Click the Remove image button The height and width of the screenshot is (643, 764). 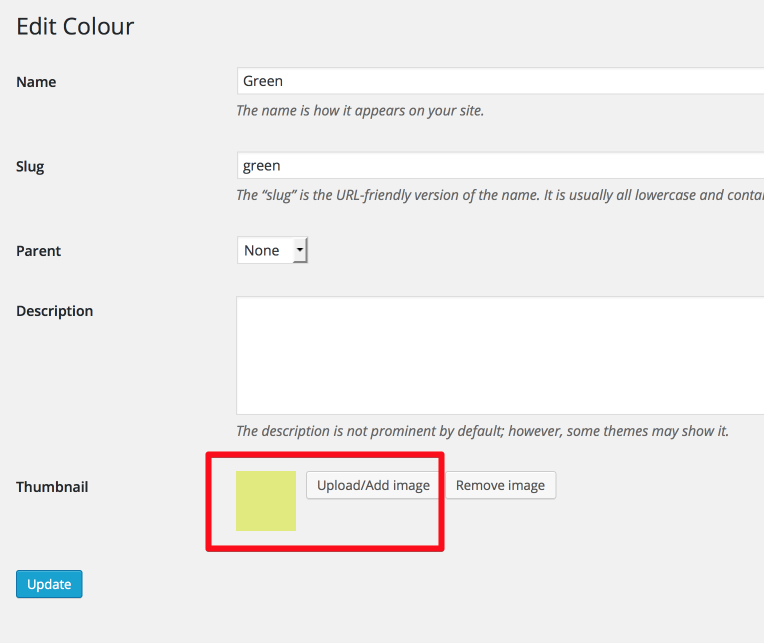(x=500, y=485)
